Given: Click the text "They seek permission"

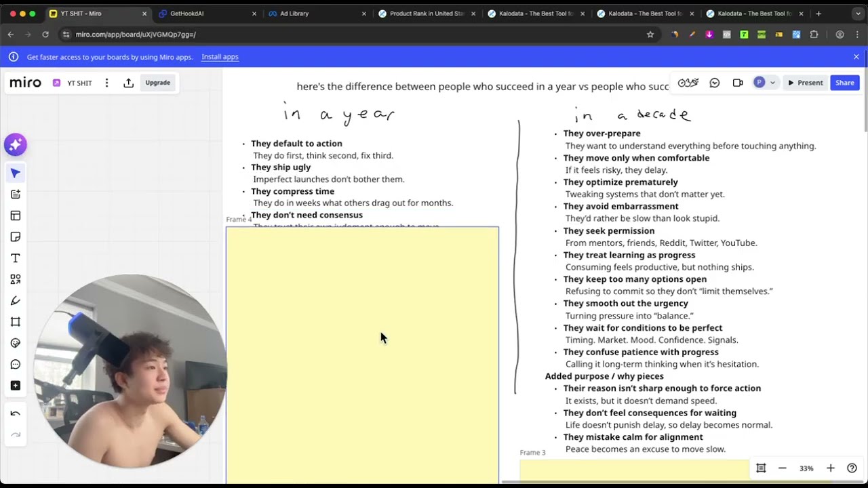Looking at the screenshot, I should pyautogui.click(x=609, y=231).
